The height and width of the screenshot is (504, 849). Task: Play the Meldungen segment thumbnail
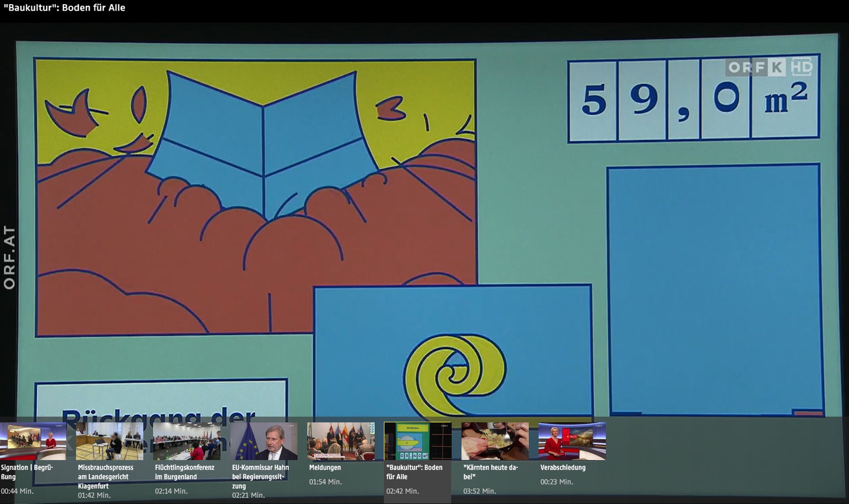(341, 441)
